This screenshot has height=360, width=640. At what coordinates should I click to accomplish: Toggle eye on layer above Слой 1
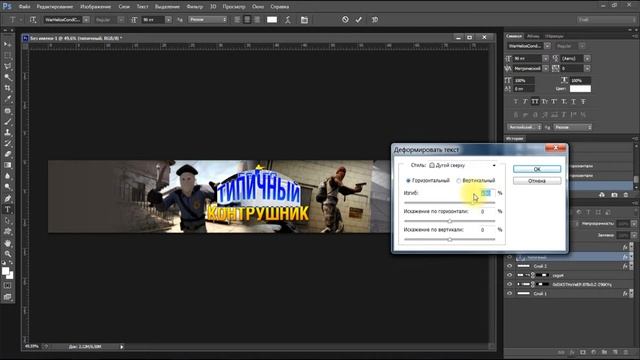(x=509, y=284)
